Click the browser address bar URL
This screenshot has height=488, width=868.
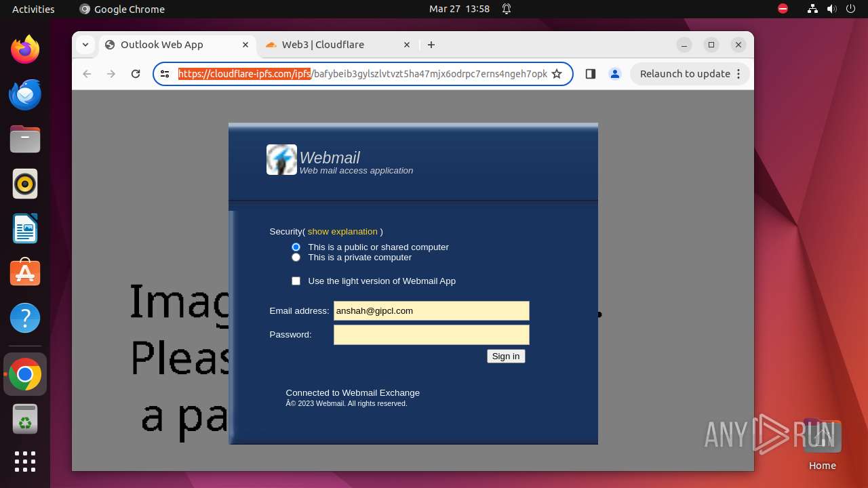point(362,74)
